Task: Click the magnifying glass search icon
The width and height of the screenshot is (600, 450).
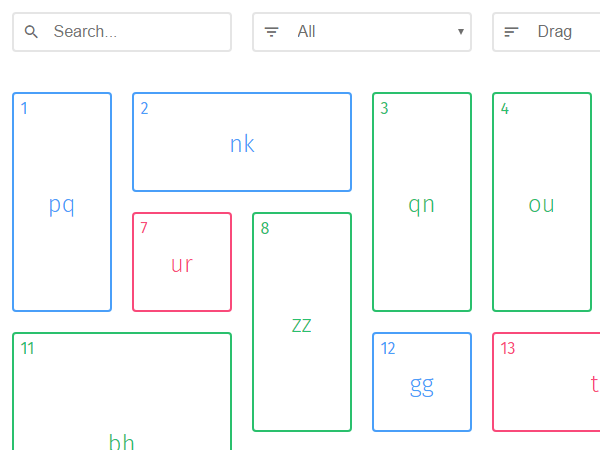Action: pos(31,32)
